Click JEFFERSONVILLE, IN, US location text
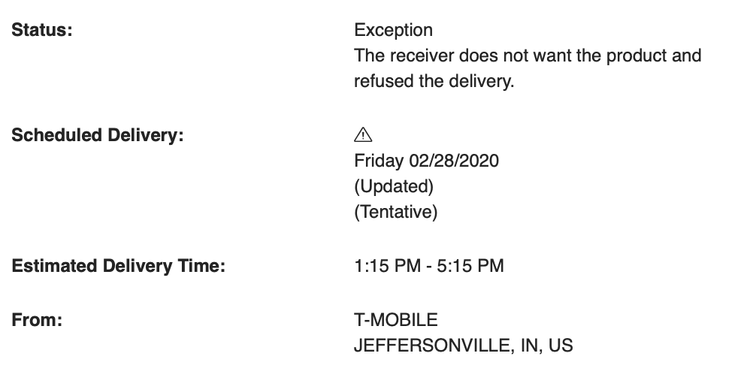Screen dimensions: 750x383 point(463,346)
